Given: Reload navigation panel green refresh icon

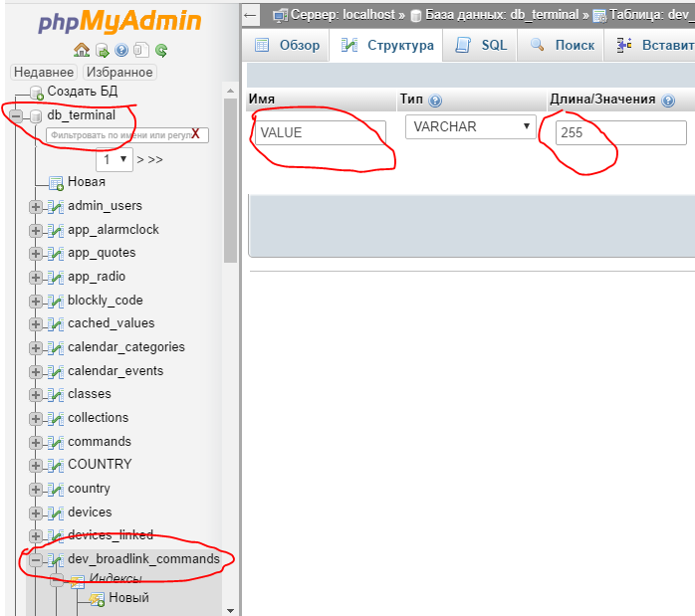Looking at the screenshot, I should click(x=161, y=51).
